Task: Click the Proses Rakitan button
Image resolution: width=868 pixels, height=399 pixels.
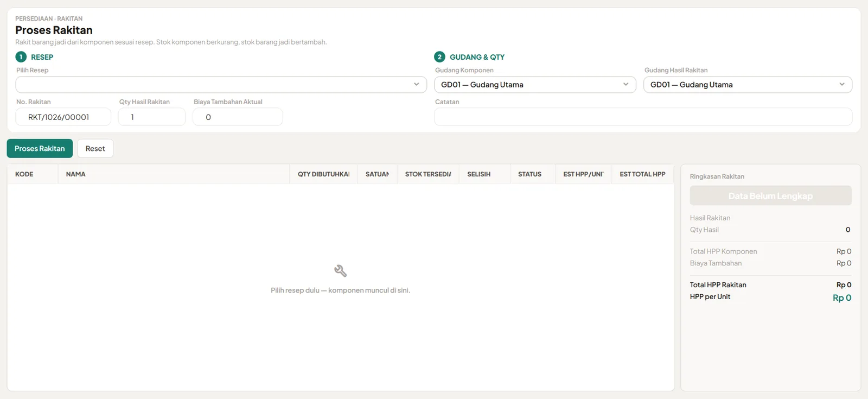Action: [x=40, y=148]
